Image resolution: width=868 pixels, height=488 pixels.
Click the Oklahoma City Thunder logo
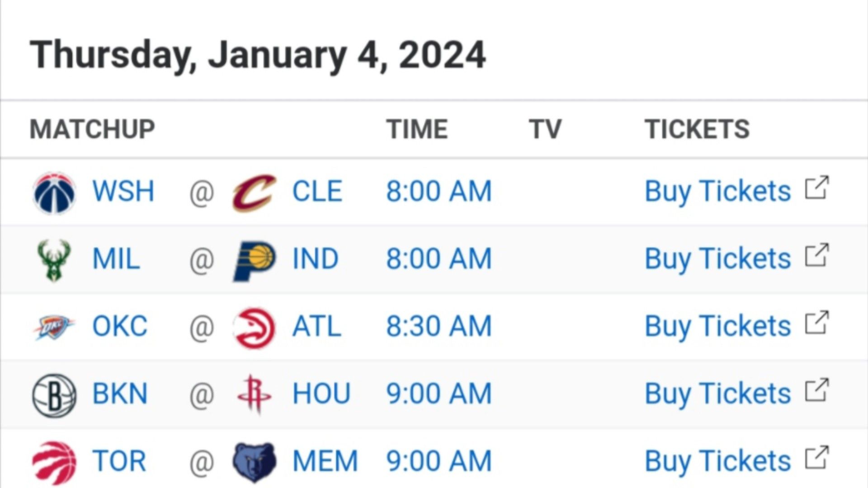(54, 327)
